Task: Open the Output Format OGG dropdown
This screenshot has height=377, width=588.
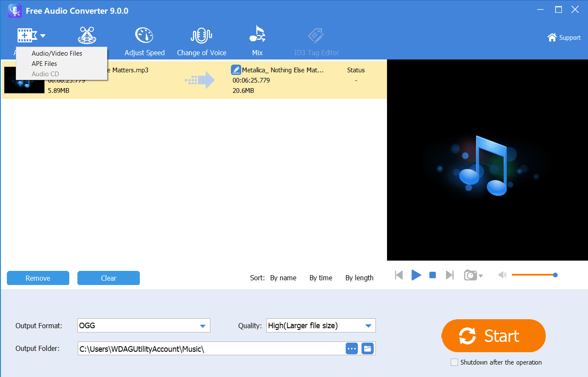Action: (x=144, y=325)
